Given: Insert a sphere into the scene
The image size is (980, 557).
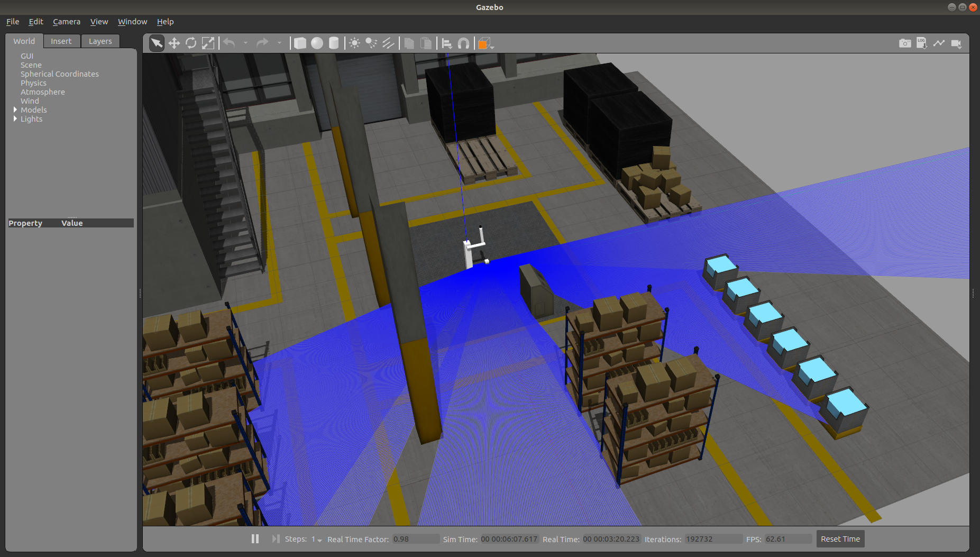Looking at the screenshot, I should (317, 43).
